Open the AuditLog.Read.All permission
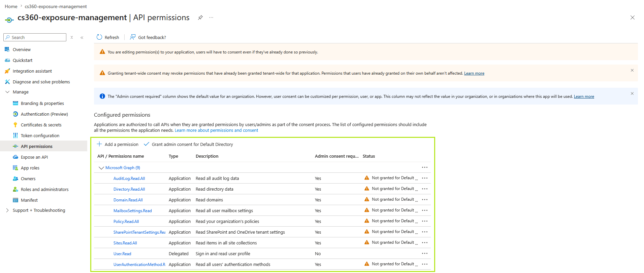The height and width of the screenshot is (273, 644). pos(129,179)
